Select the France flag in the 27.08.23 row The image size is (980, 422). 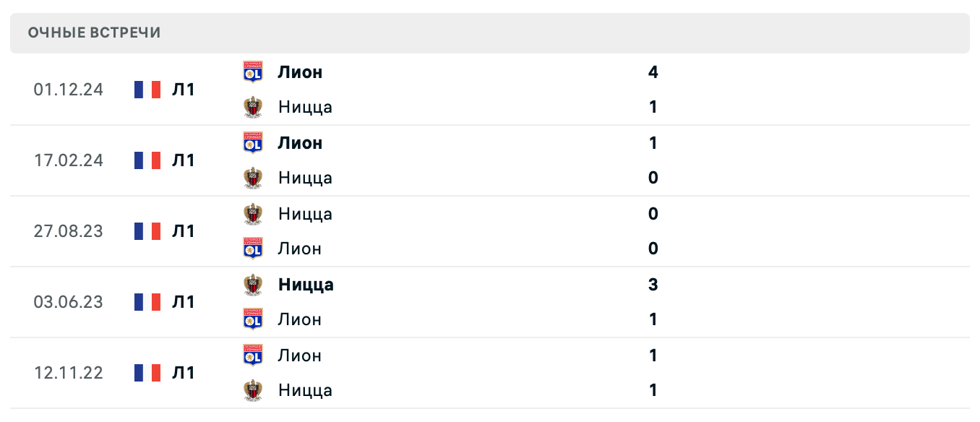(x=147, y=231)
